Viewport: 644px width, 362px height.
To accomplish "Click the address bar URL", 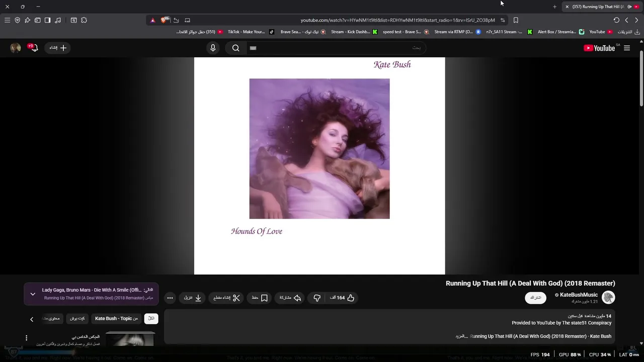I will tap(397, 20).
